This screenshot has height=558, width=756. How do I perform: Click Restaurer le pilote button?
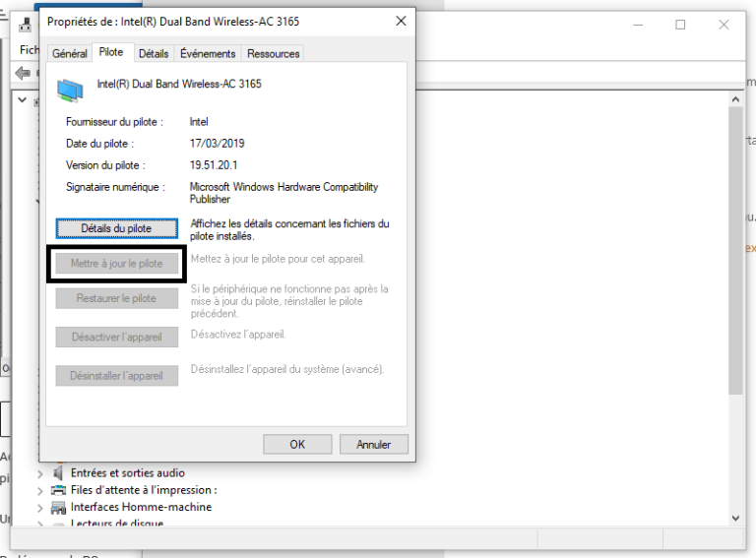[x=117, y=298]
